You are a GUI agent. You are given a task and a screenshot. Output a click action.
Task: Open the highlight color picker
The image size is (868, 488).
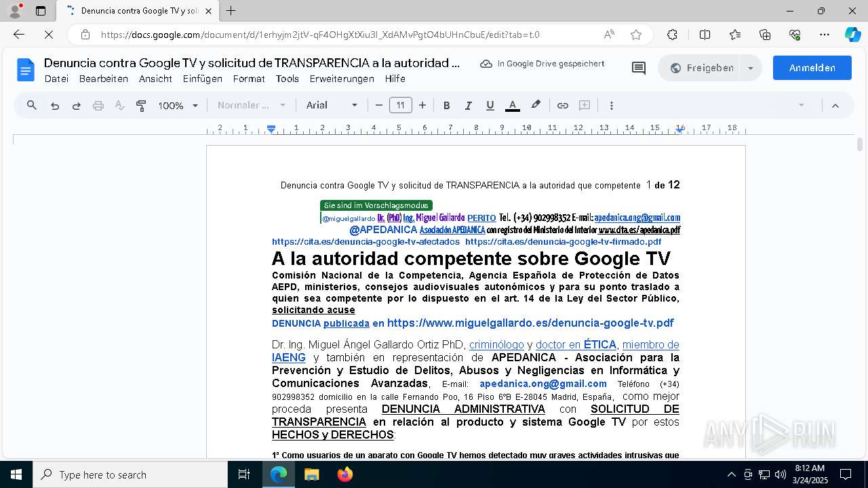pos(536,105)
